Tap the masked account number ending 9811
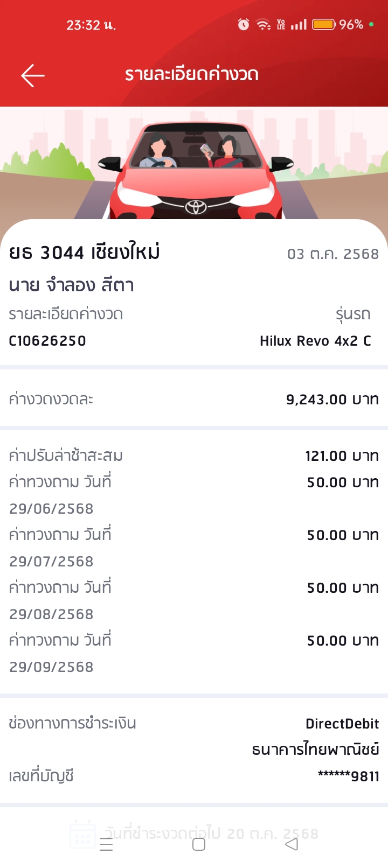Screen dimensions: 388x868 [349, 776]
